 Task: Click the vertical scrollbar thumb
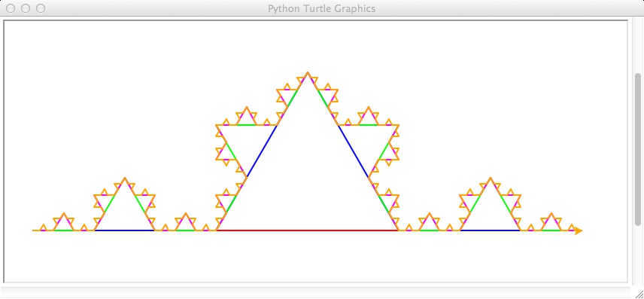point(638,149)
